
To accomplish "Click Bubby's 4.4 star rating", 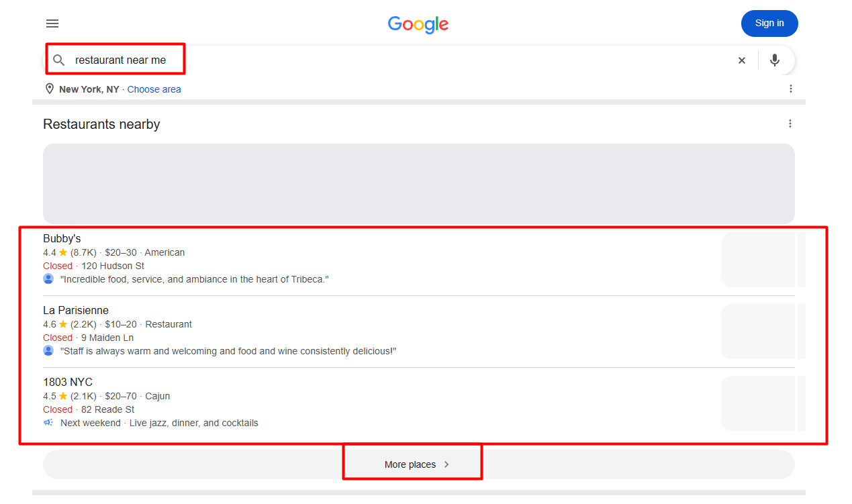I will pyautogui.click(x=56, y=252).
